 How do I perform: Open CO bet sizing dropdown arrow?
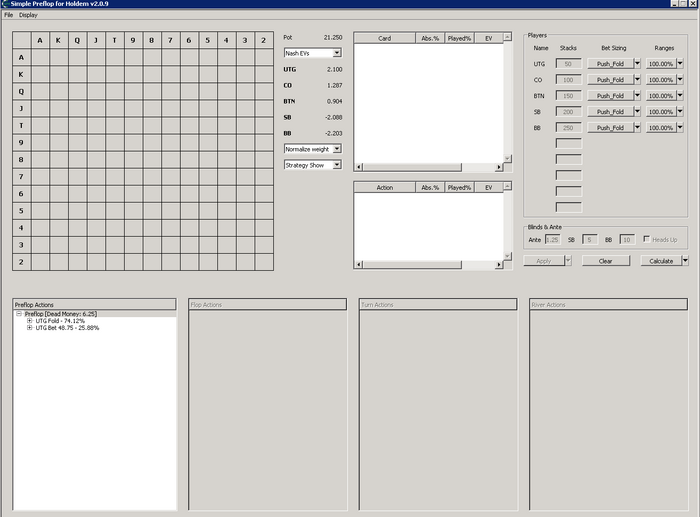point(637,79)
